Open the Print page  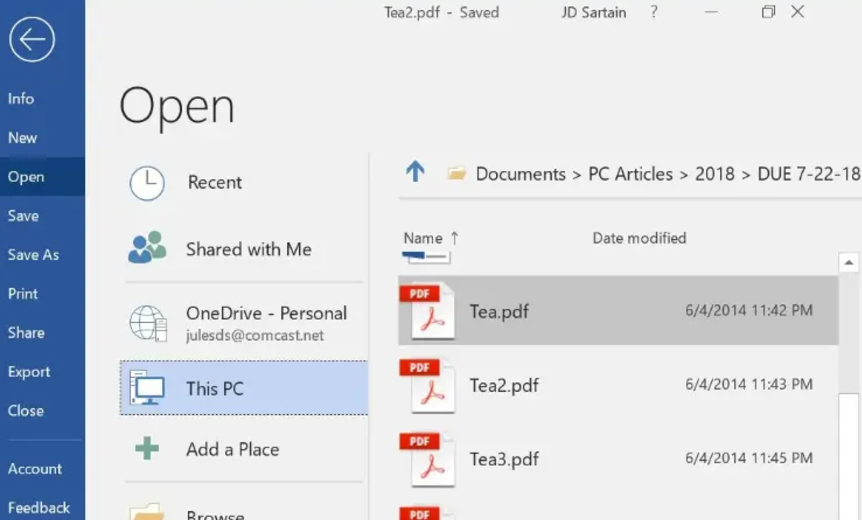[23, 294]
